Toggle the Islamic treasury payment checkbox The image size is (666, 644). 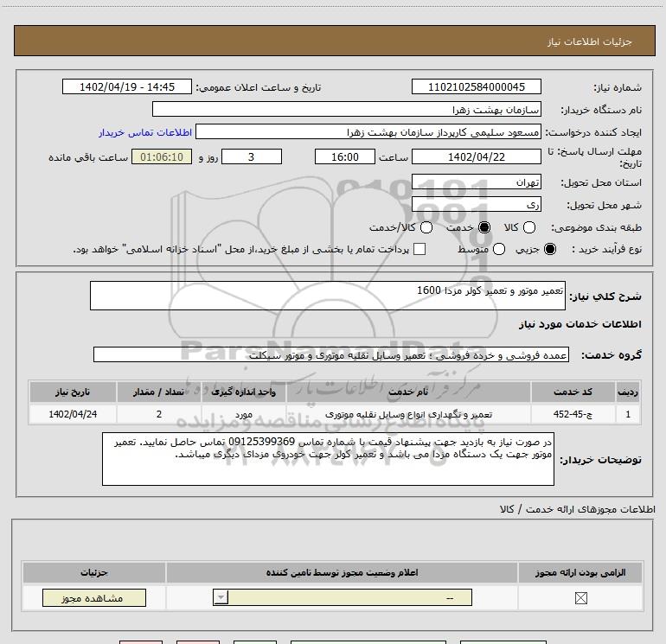pos(419,249)
